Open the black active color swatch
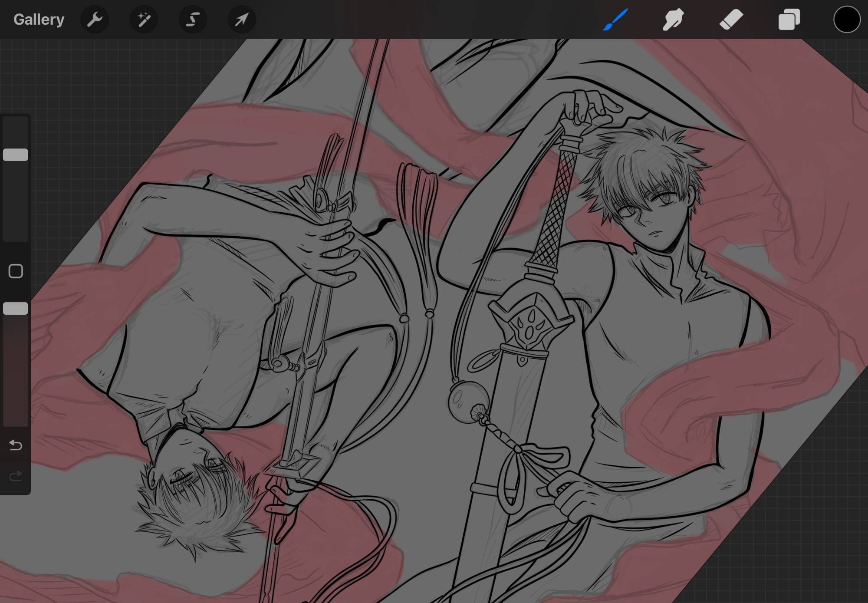Image resolution: width=868 pixels, height=603 pixels. [846, 20]
